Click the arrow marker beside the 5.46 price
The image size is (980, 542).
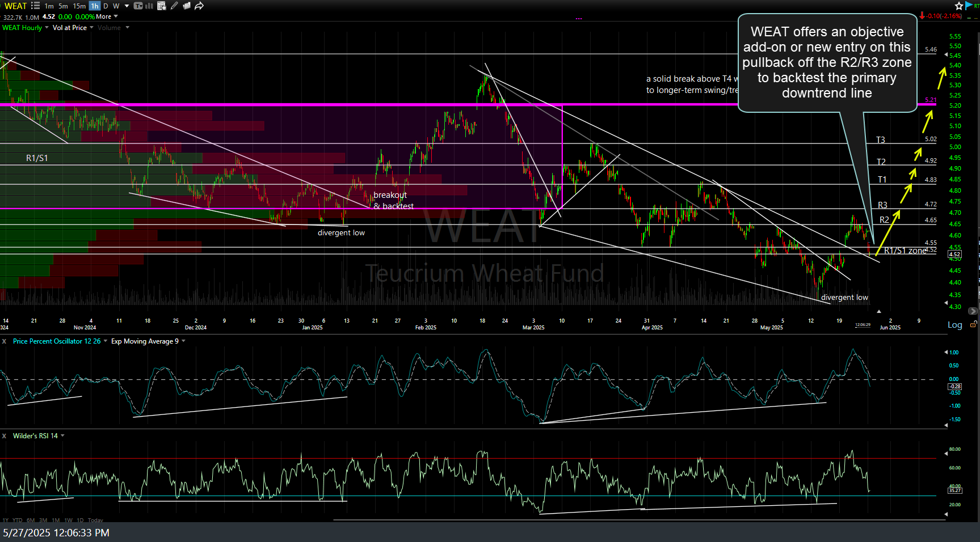pos(946,54)
